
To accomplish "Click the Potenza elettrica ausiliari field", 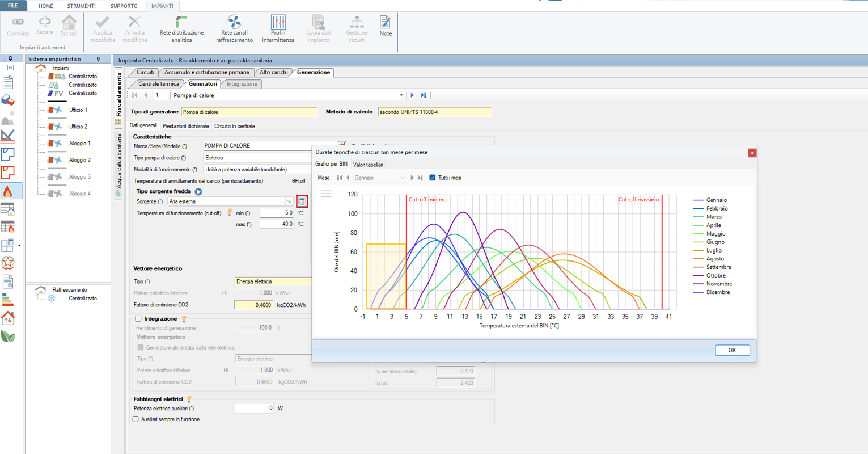I will (254, 408).
